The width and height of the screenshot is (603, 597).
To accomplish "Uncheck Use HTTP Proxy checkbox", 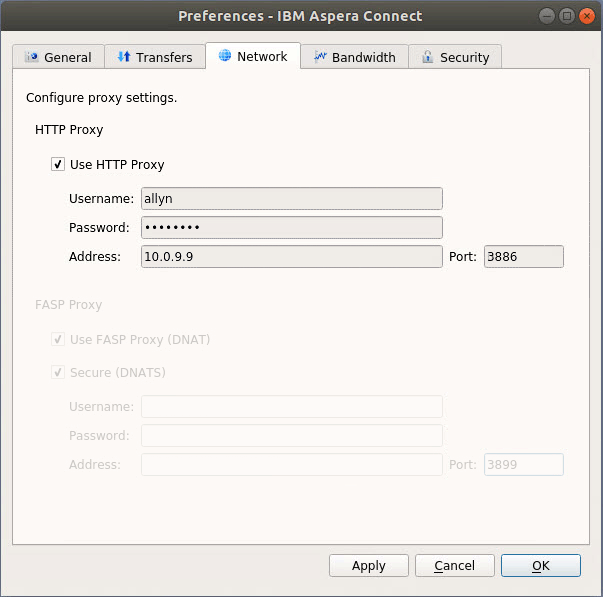I will point(58,165).
